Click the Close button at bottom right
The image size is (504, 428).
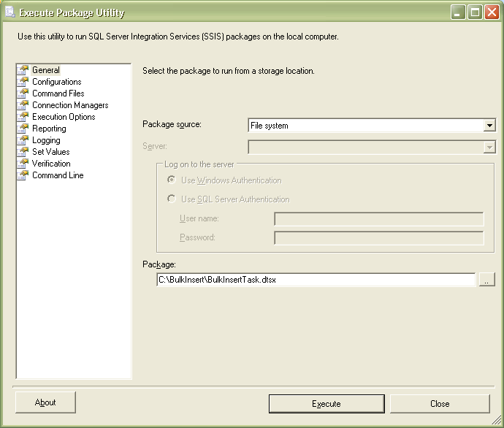[x=440, y=404]
